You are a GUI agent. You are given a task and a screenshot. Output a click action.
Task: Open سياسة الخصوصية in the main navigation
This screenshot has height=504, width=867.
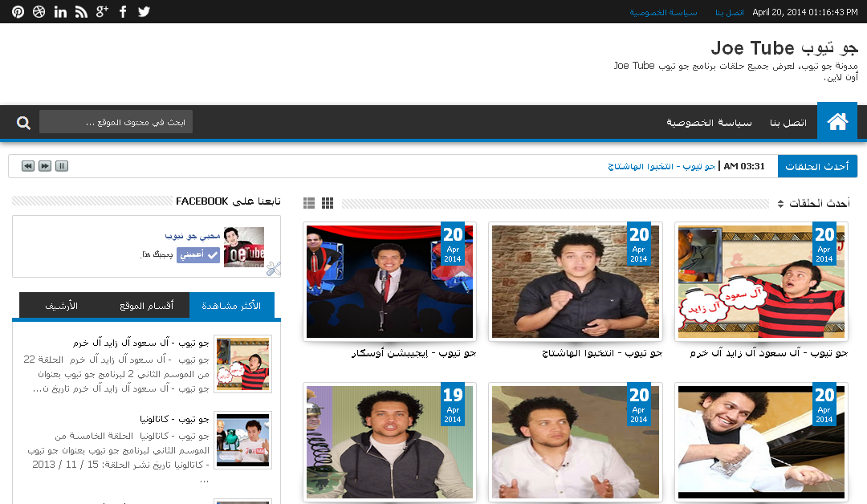pos(709,122)
